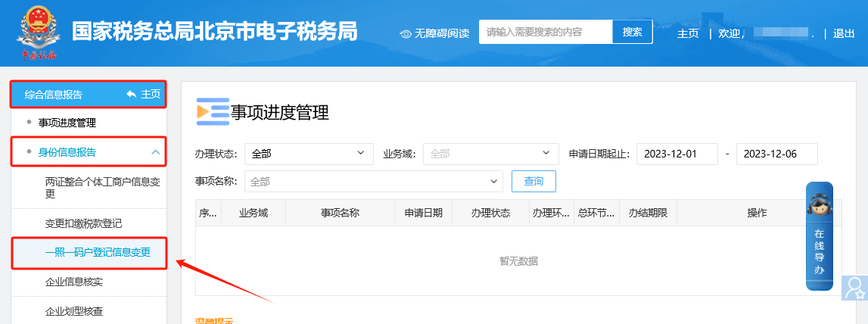Click the top search input field
This screenshot has width=868, height=324.
(x=545, y=32)
